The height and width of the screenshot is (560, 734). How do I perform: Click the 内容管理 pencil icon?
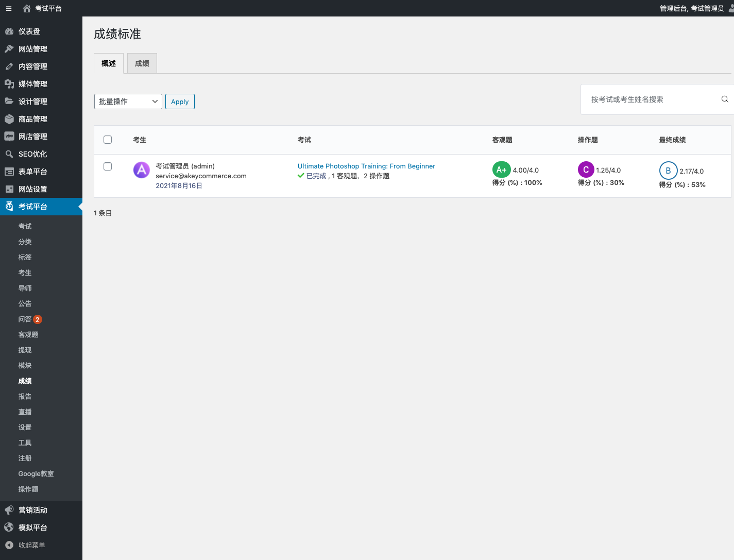click(x=9, y=66)
